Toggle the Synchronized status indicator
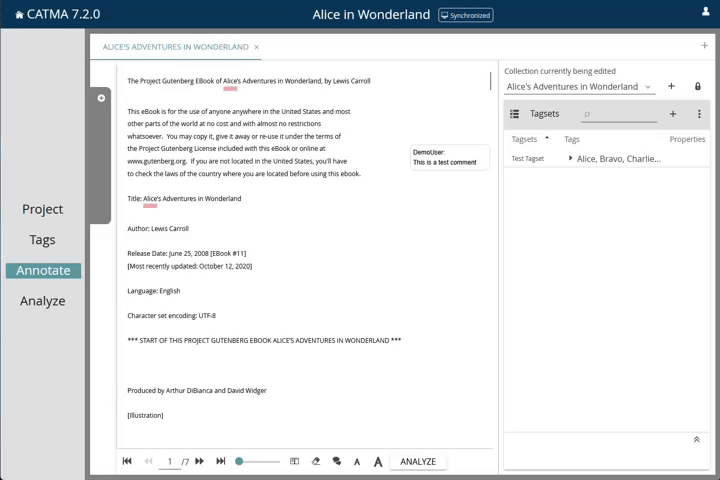 pyautogui.click(x=466, y=15)
